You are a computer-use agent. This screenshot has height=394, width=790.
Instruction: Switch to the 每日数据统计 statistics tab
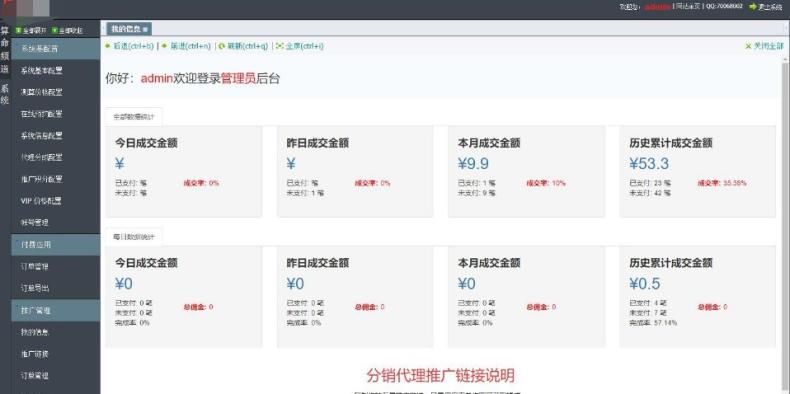(134, 237)
